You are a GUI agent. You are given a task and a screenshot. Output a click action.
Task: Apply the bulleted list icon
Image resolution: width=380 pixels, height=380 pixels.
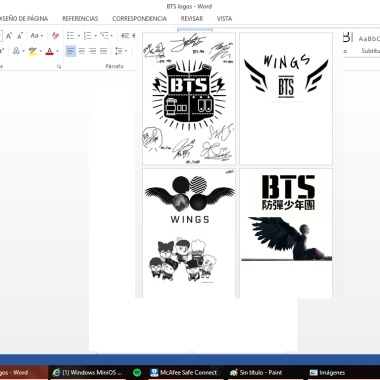tap(70, 36)
